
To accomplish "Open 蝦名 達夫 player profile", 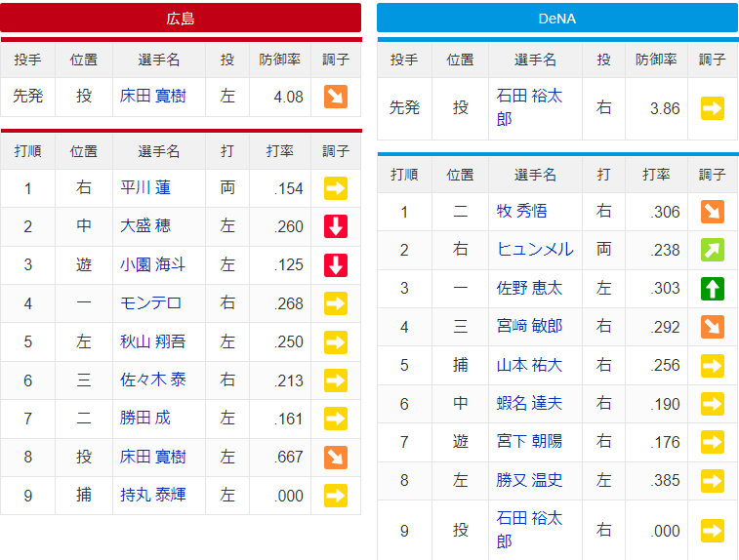I will [x=529, y=404].
